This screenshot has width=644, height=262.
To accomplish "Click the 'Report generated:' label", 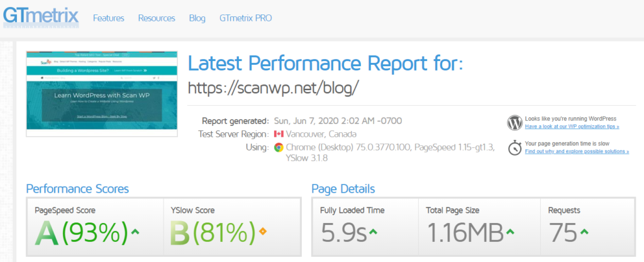I will [x=235, y=121].
